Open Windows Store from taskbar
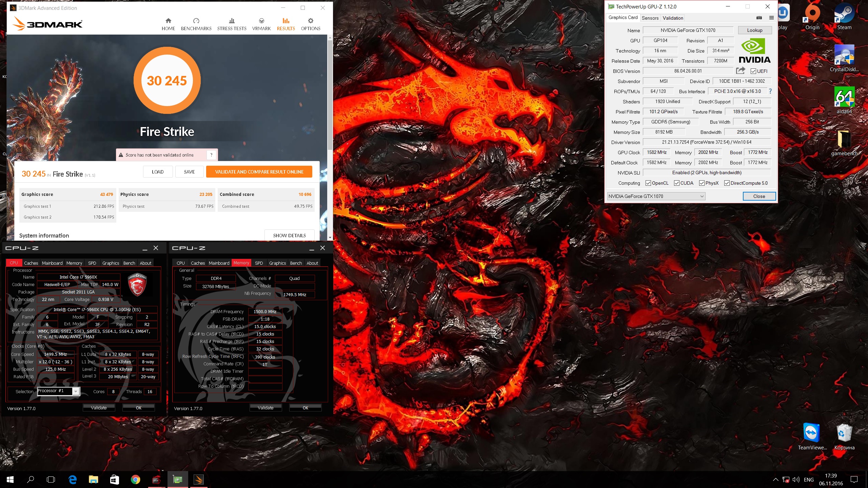Viewport: 868px width, 488px height. click(x=114, y=480)
